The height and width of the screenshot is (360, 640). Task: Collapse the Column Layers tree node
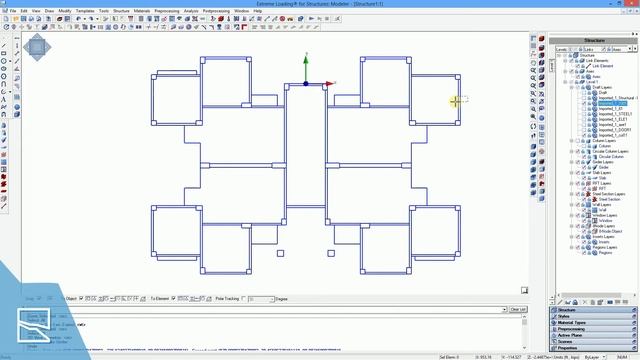point(571,141)
